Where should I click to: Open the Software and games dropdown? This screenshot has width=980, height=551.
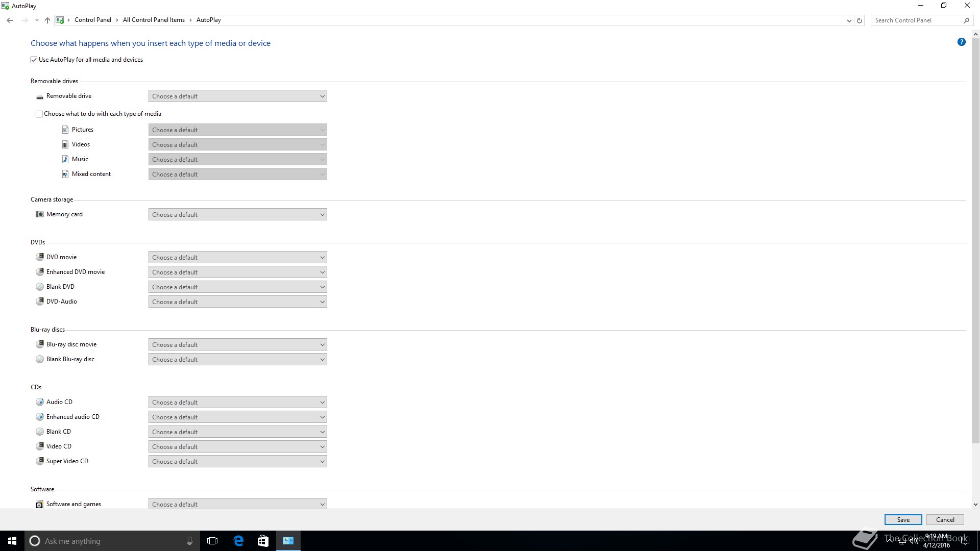point(238,504)
